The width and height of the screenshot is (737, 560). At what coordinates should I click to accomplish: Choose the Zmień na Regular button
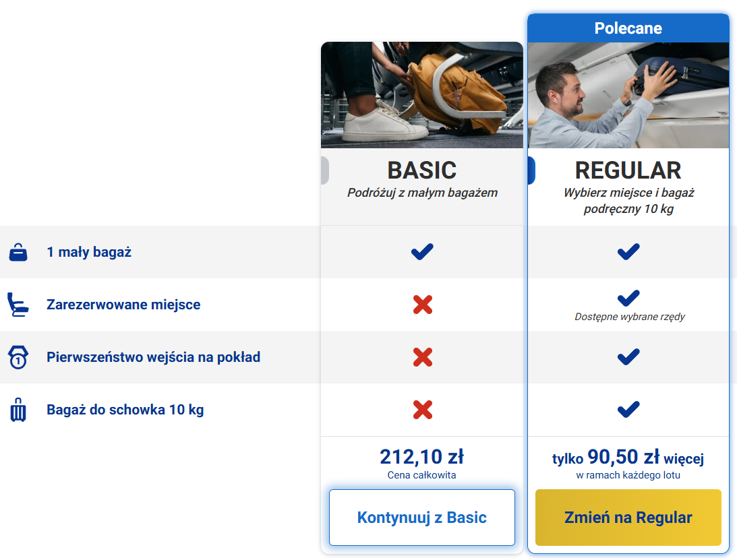coord(628,518)
